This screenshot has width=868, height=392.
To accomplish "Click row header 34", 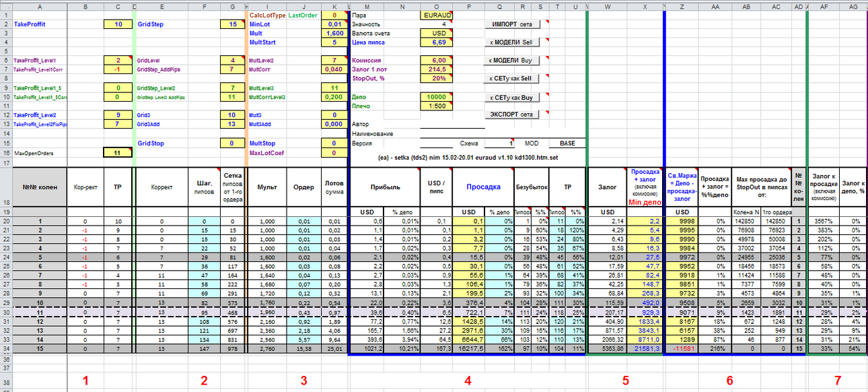I will 5,349.
